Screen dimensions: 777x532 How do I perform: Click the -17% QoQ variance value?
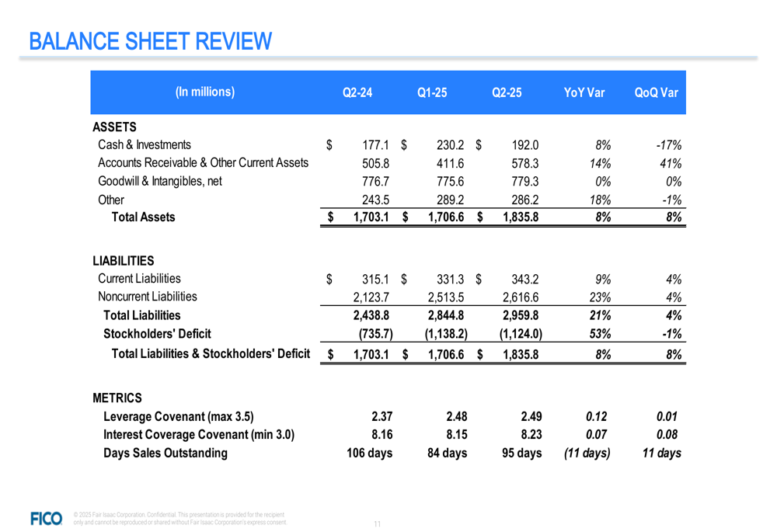click(669, 145)
